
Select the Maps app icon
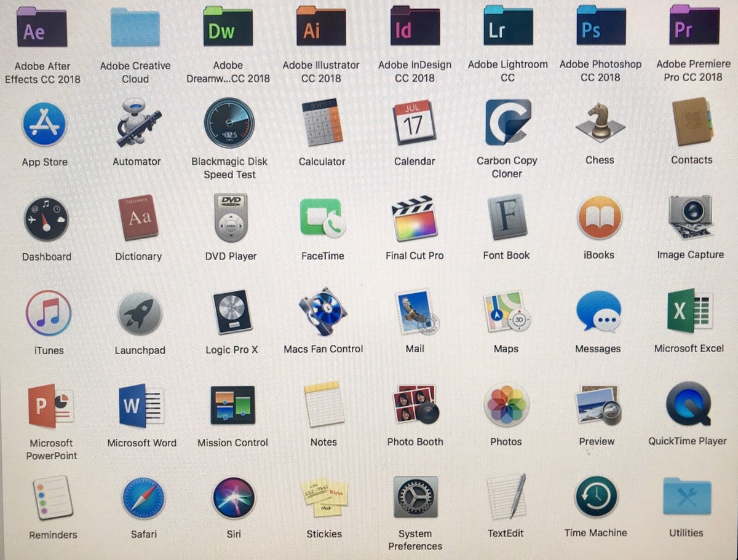click(x=507, y=312)
